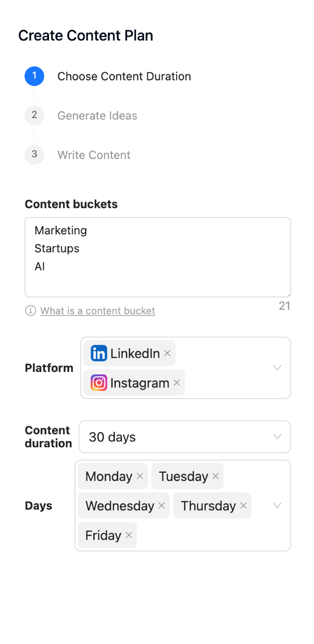The image size is (314, 644).
Task: Remove Wednesday from the Days selection
Action: [162, 505]
